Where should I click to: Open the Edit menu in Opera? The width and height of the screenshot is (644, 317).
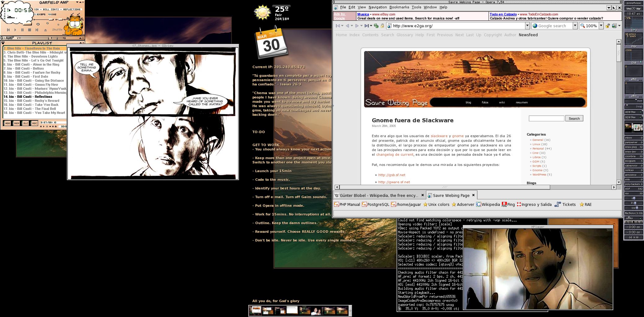click(x=352, y=7)
